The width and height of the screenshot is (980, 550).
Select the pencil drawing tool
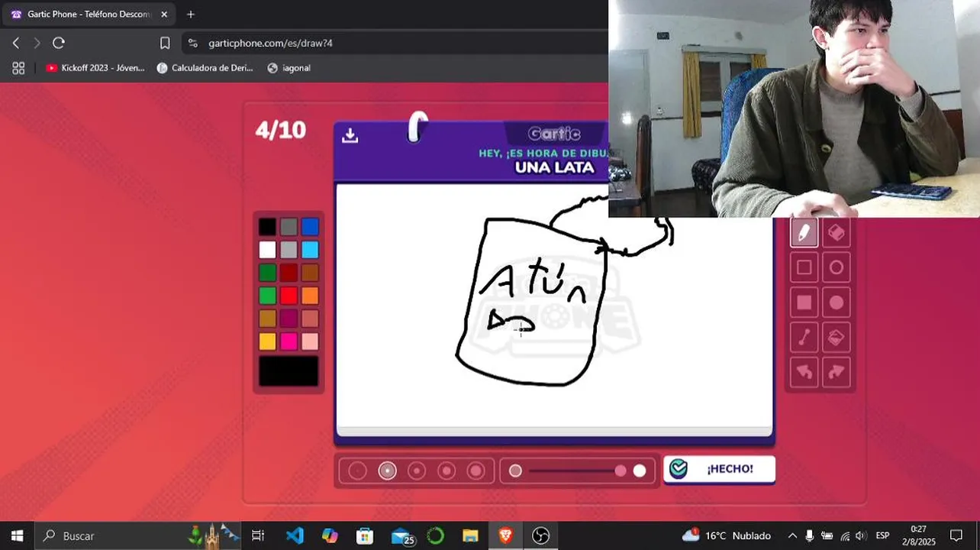pos(804,232)
